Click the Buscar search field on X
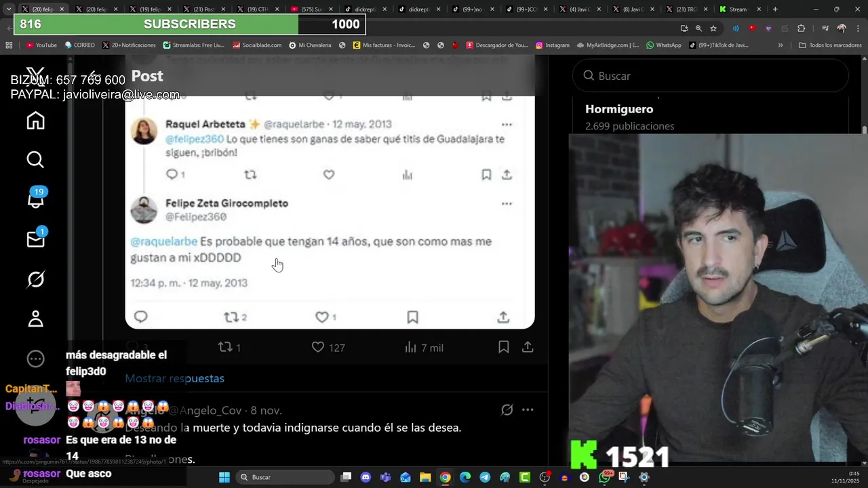Image resolution: width=868 pixels, height=488 pixels. pos(710,76)
